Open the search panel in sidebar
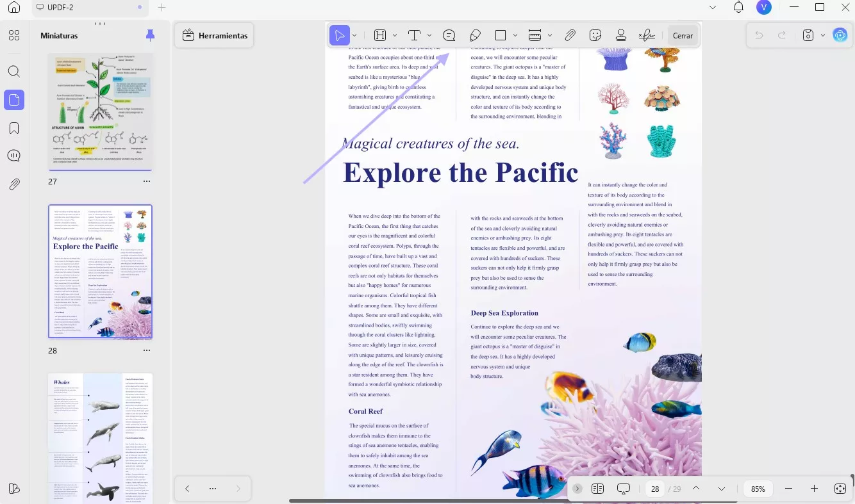Image resolution: width=855 pixels, height=504 pixels. pos(14,71)
